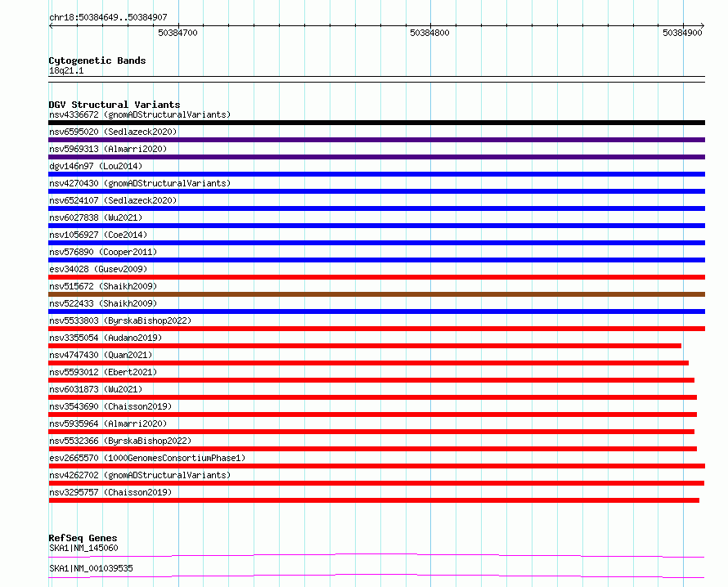
Task: Click the nsv4336672 gnomADStructuralVariants label
Action: 140,114
